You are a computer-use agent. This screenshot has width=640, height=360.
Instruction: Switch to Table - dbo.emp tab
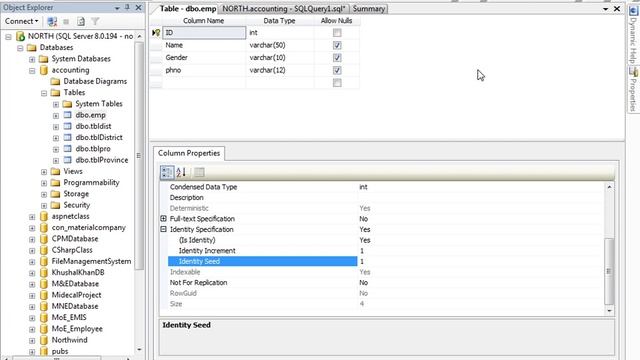[x=187, y=9]
